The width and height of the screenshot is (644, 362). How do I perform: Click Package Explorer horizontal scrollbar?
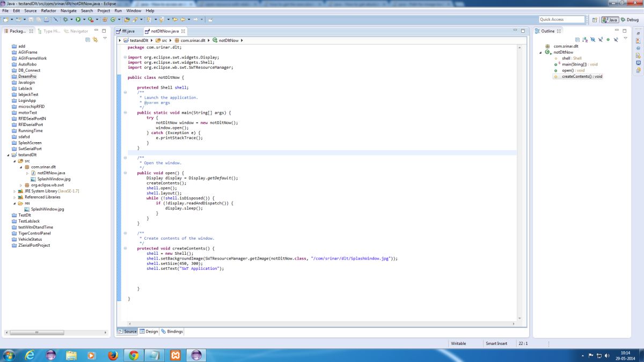[37, 333]
